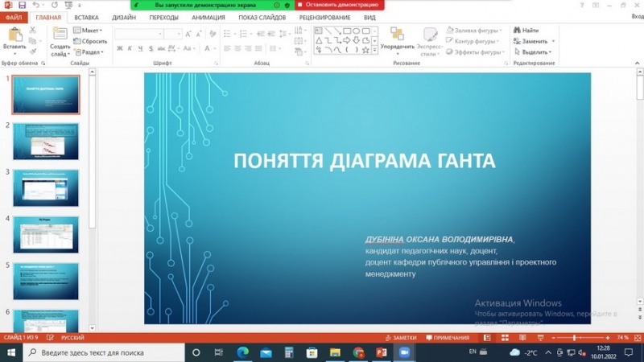644x362 pixels.
Task: Center text in paragraph group
Action: (x=237, y=48)
